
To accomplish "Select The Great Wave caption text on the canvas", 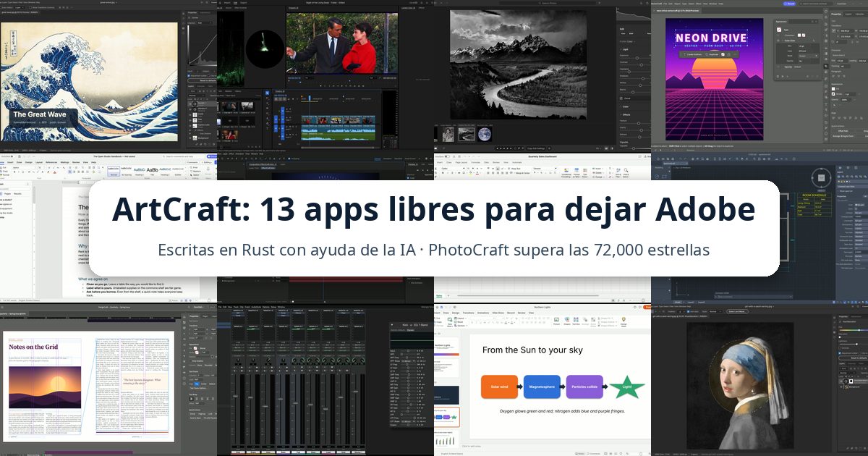I will coord(40,114).
